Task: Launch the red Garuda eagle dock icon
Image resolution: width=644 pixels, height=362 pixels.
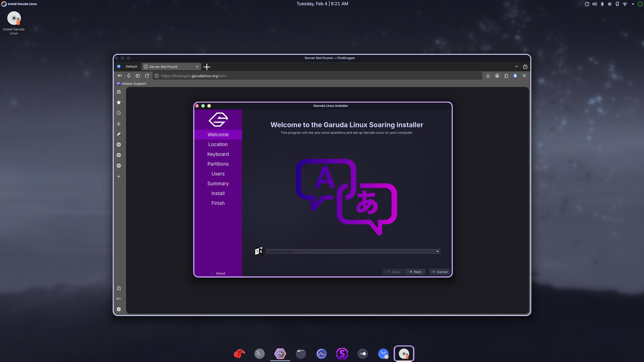Action: pyautogui.click(x=239, y=353)
